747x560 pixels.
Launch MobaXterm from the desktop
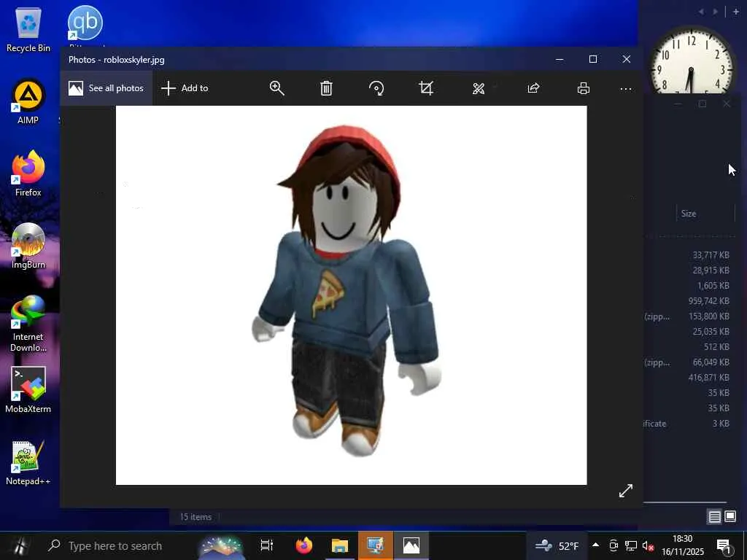[28, 389]
